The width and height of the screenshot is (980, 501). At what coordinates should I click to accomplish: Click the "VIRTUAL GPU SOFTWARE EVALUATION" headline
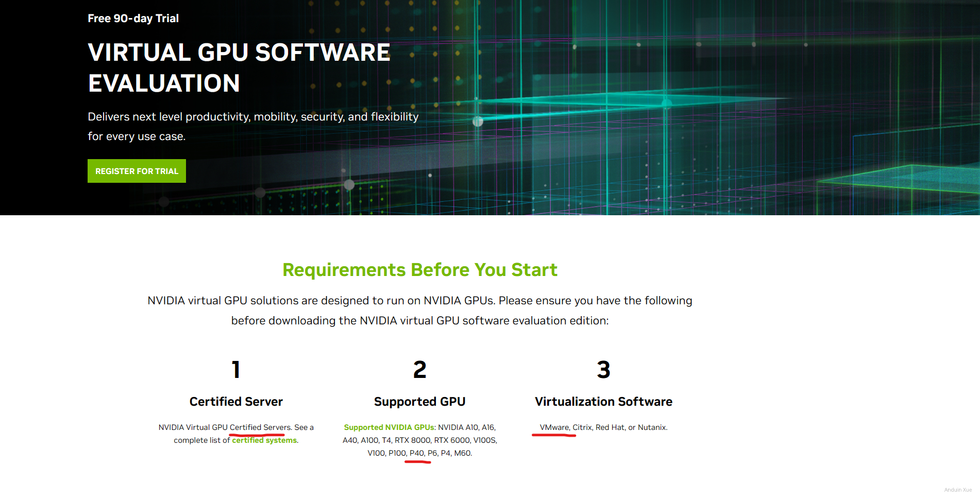[239, 67]
